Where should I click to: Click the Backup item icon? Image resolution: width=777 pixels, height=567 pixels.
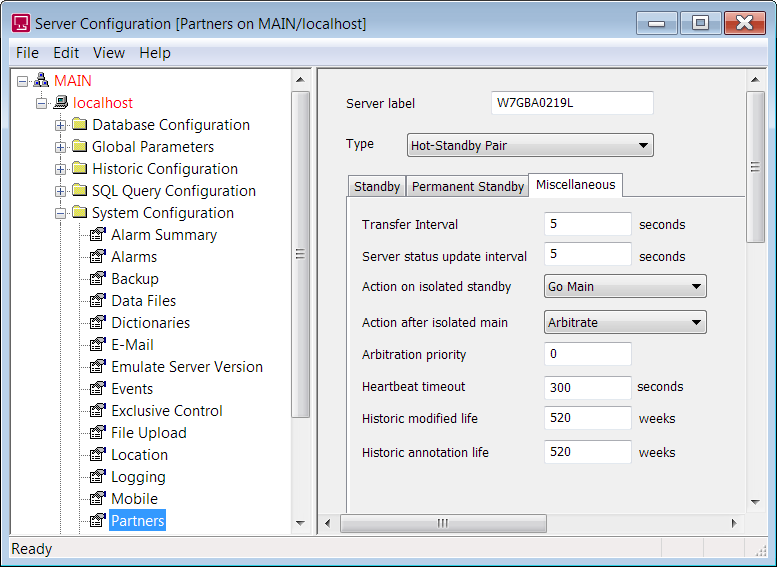tap(97, 279)
